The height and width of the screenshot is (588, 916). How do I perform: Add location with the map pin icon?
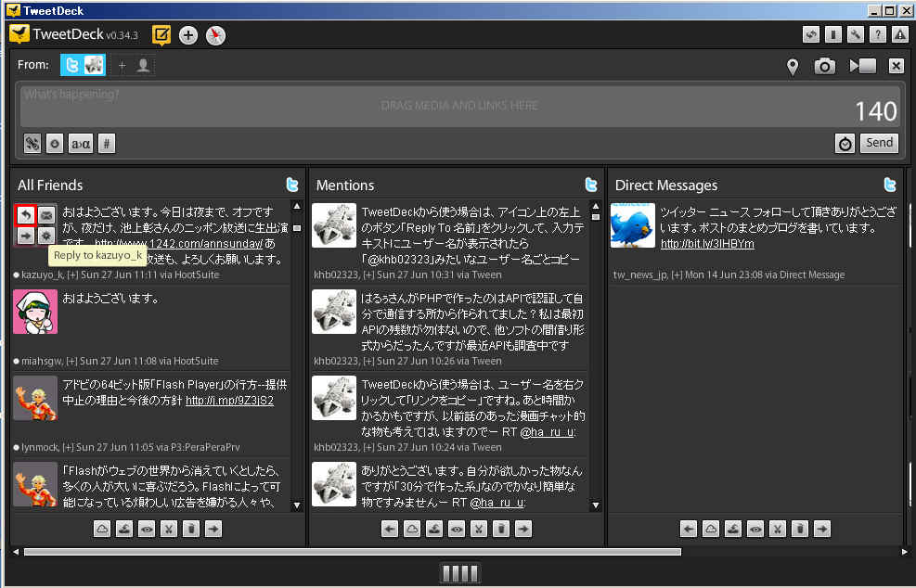coord(793,67)
